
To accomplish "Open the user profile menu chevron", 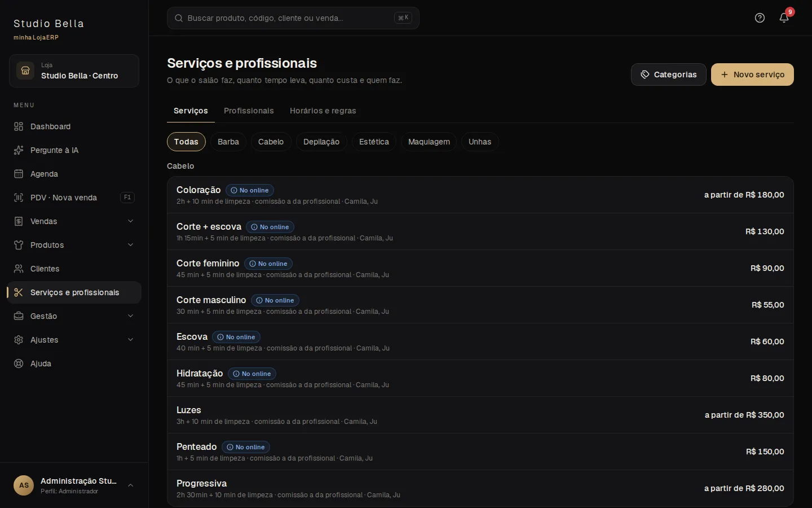I will (131, 485).
